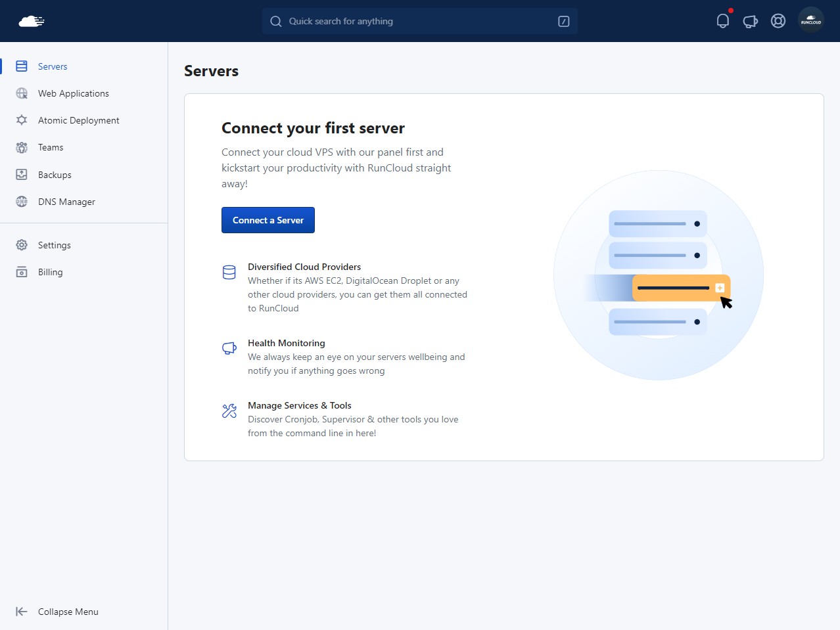Go to DNS Manager
The width and height of the screenshot is (840, 630).
click(x=66, y=202)
